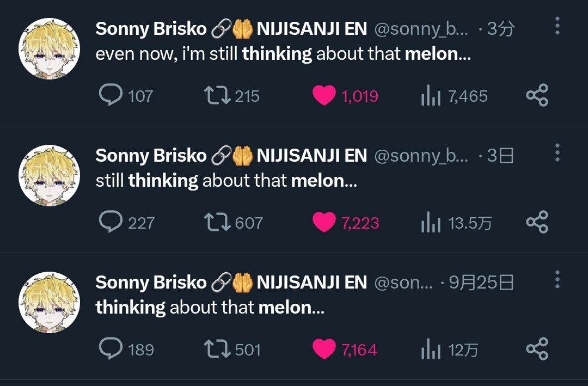Screen dimensions: 588x386
Task: Open the three-dot menu on the second tweet
Action: pos(557,153)
